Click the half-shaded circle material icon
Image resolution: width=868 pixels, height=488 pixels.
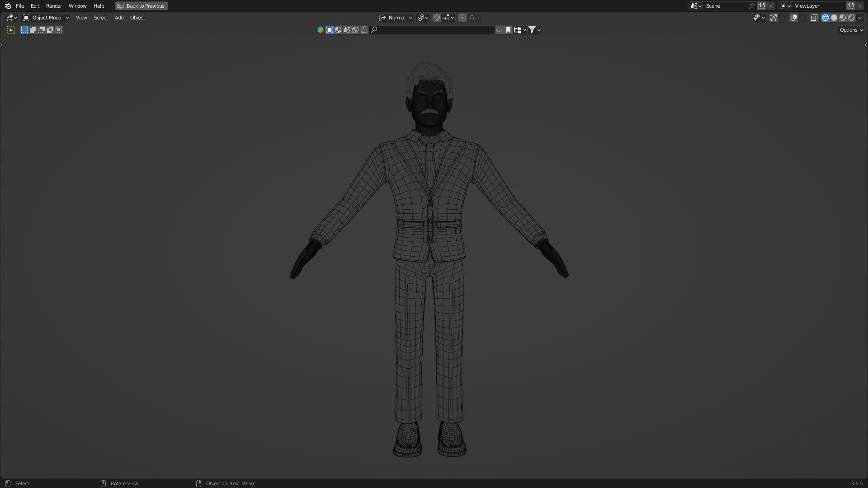coord(338,30)
